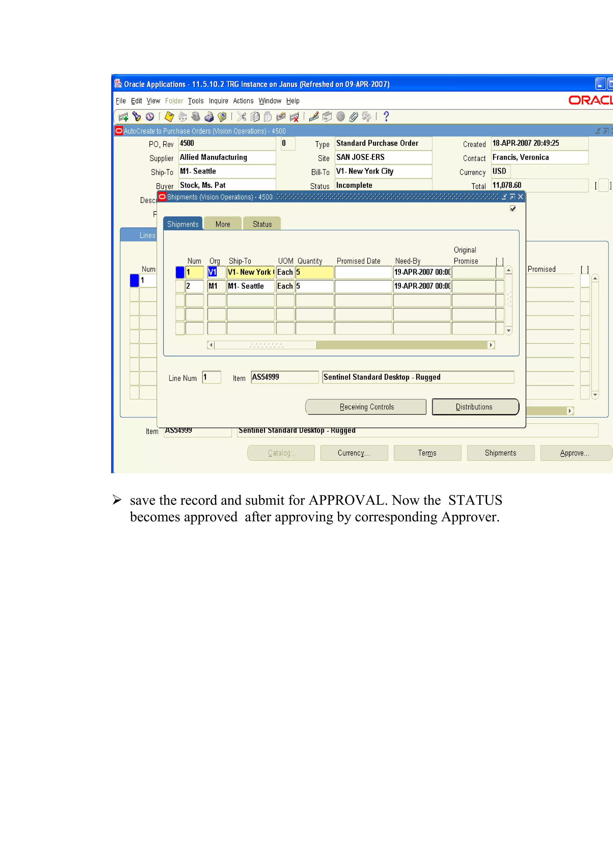
Task: Click shipments grid scroll up arrow
Action: (509, 270)
